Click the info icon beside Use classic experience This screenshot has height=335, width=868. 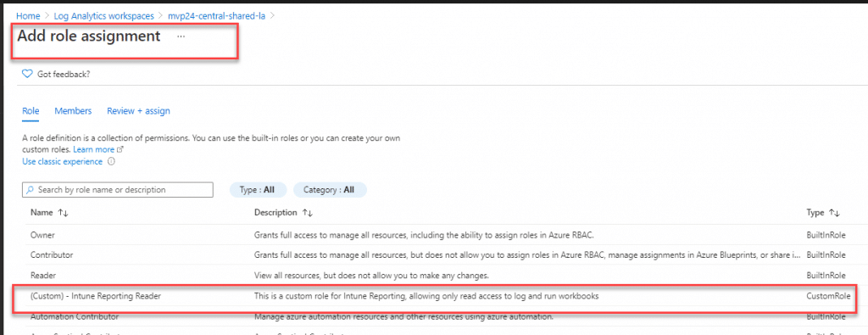[111, 162]
